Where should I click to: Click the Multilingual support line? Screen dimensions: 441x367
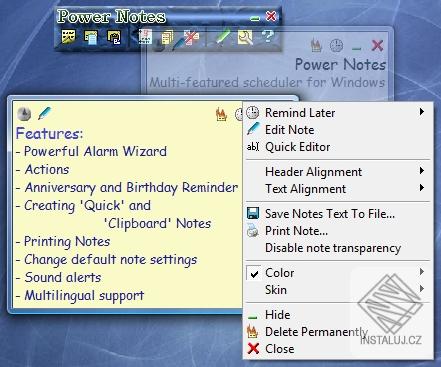coord(80,296)
